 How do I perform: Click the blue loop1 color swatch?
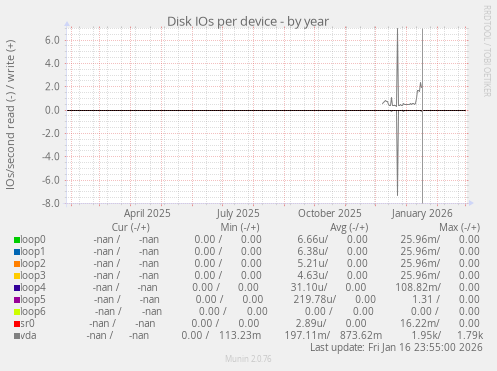(17, 252)
